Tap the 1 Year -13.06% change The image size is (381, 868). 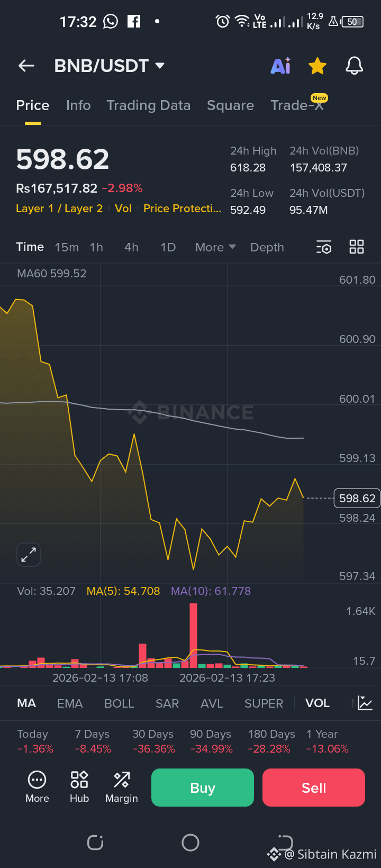(x=328, y=742)
